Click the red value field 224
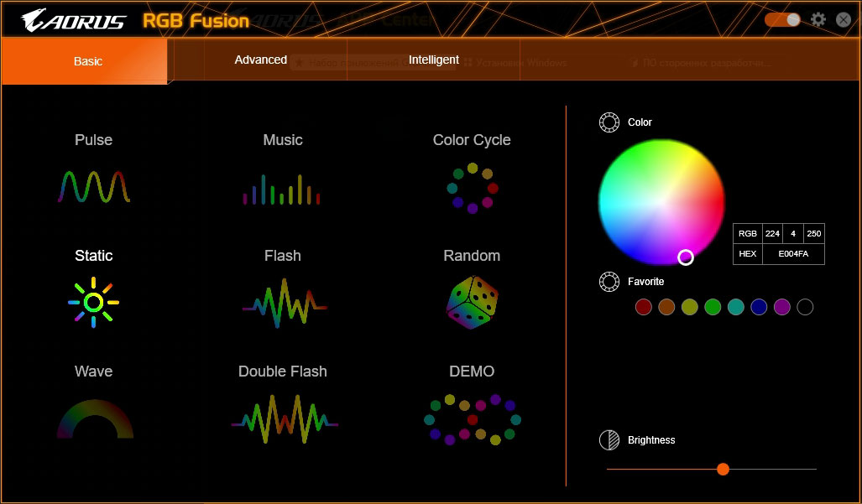862x504 pixels. (x=772, y=233)
